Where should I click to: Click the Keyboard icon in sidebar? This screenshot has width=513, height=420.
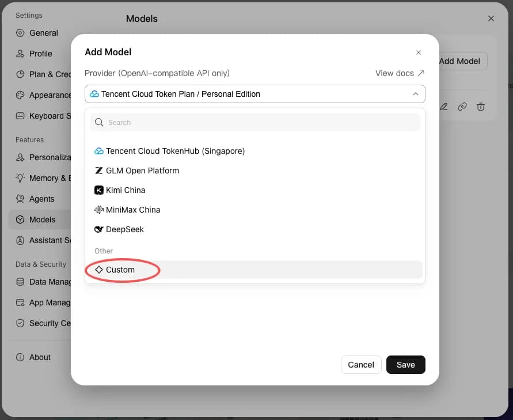pyautogui.click(x=20, y=116)
